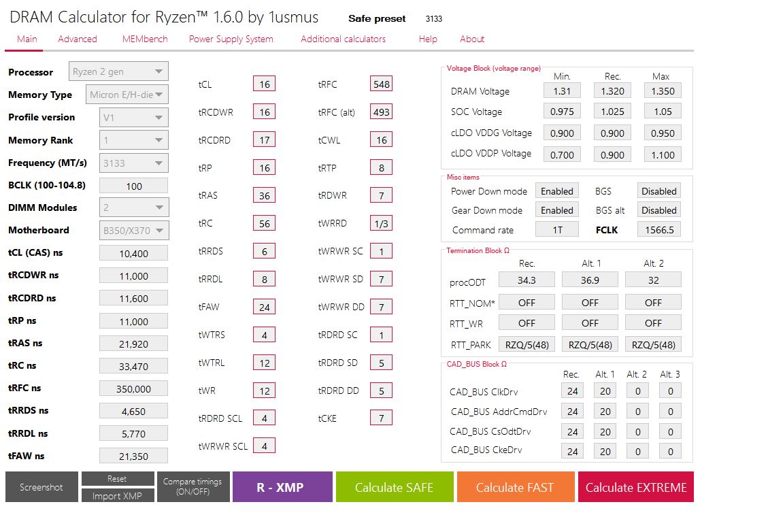
Task: Click the Gear Down mode Enabled field
Action: click(x=557, y=210)
